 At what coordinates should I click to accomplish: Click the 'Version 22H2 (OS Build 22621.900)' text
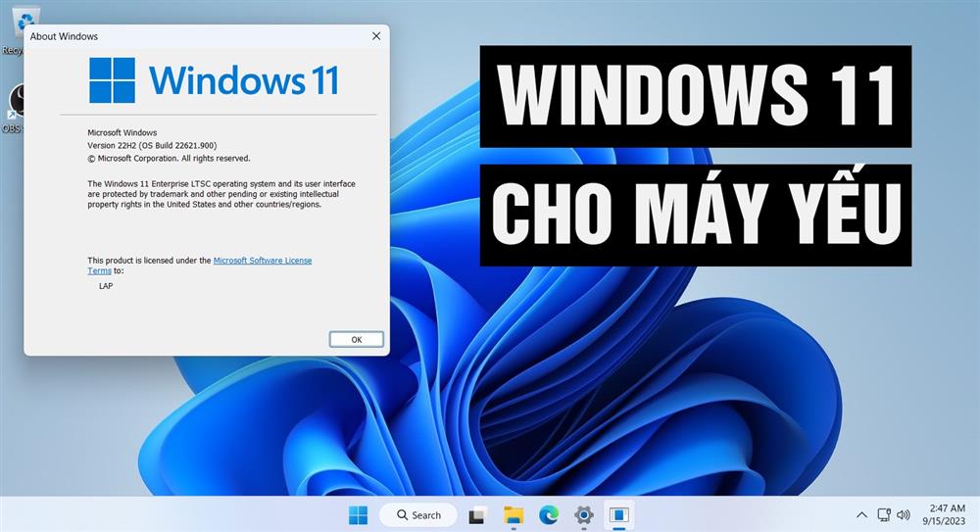tap(152, 146)
